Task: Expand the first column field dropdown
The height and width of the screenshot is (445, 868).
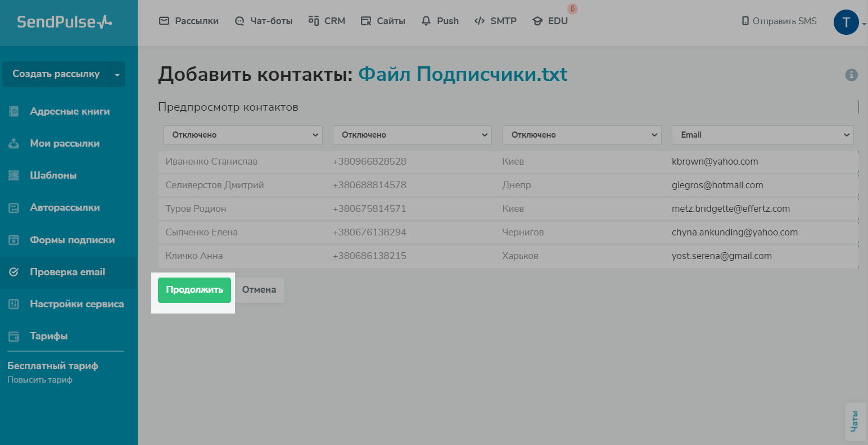Action: tap(242, 135)
